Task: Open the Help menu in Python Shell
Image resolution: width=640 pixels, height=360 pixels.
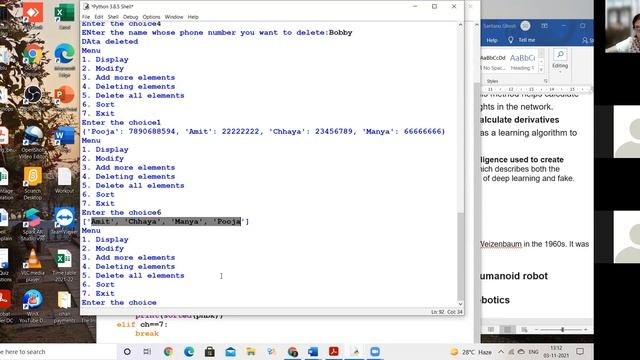Action: point(193,17)
